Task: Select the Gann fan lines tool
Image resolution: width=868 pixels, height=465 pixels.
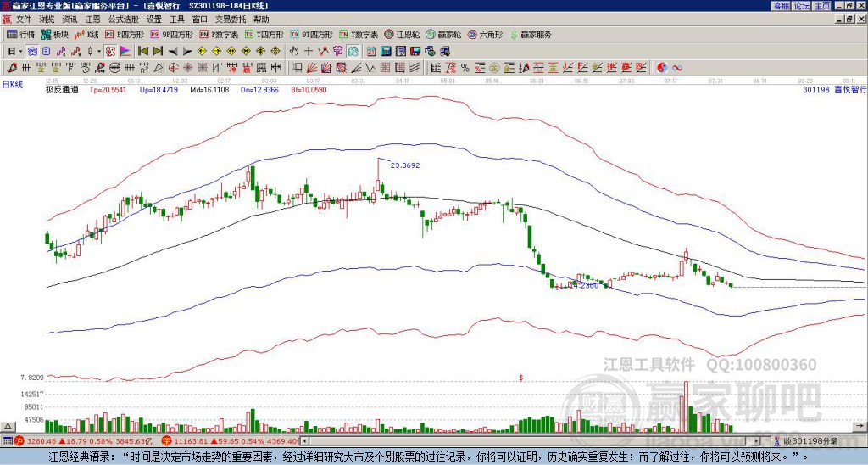Action: 312,68
